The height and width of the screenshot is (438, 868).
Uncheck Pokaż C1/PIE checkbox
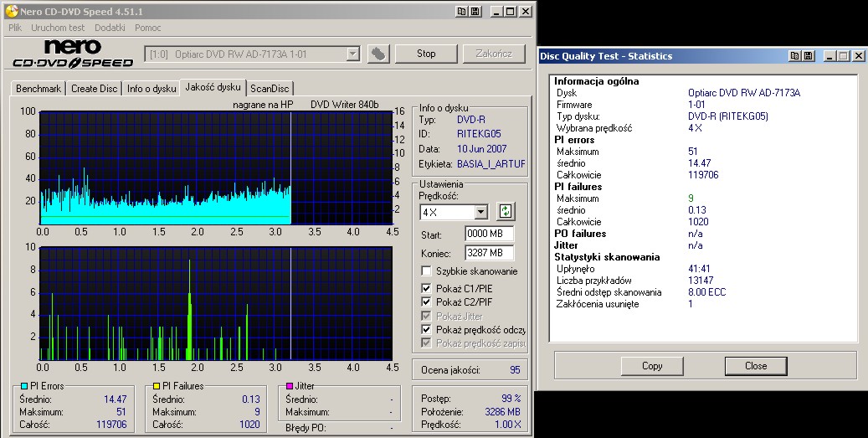pyautogui.click(x=426, y=288)
